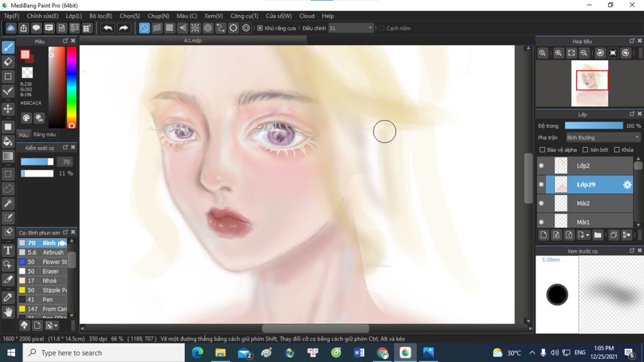Viewport: 644px width, 362px height.
Task: Select the Nhoè blur brush preset
Action: coord(43,281)
